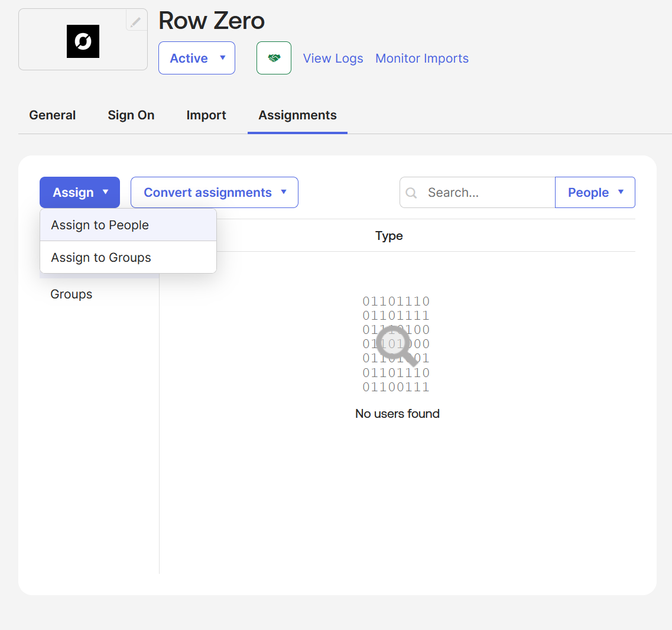Image resolution: width=672 pixels, height=630 pixels.
Task: Click the Type column header
Action: [389, 236]
